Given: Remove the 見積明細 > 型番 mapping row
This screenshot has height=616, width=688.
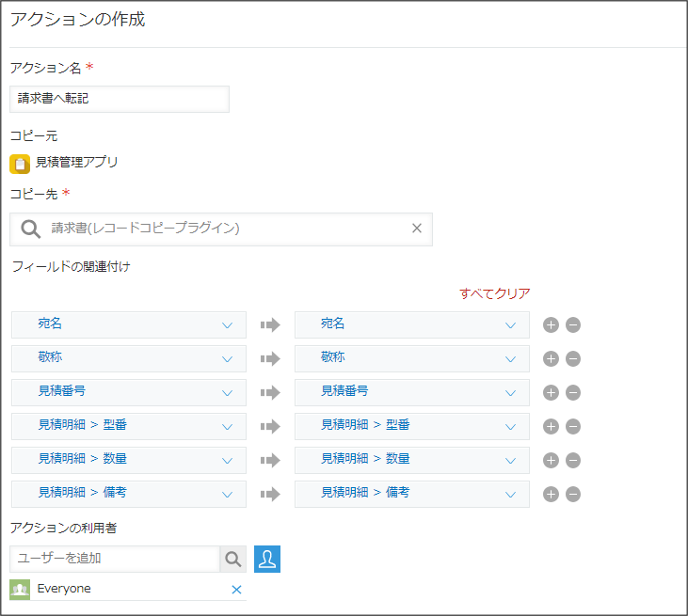Looking at the screenshot, I should pyautogui.click(x=572, y=427).
